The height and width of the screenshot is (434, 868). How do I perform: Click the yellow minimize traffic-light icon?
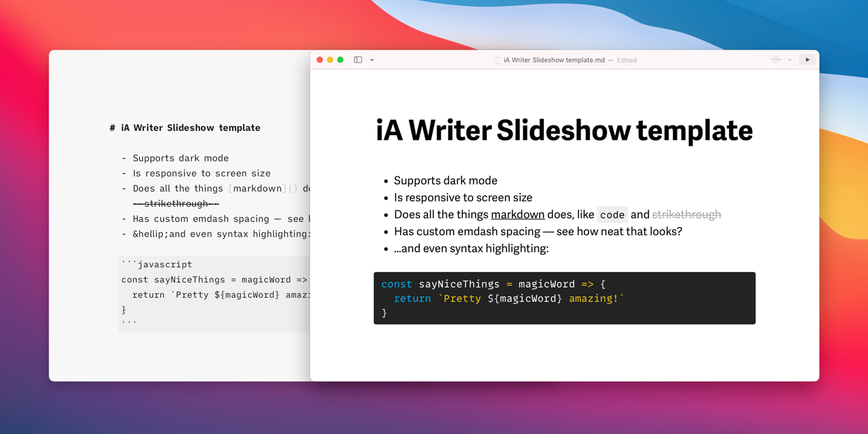[x=330, y=60]
